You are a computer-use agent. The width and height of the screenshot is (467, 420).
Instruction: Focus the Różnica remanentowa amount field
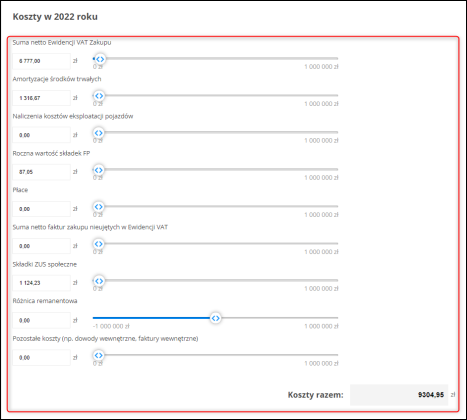(x=42, y=320)
